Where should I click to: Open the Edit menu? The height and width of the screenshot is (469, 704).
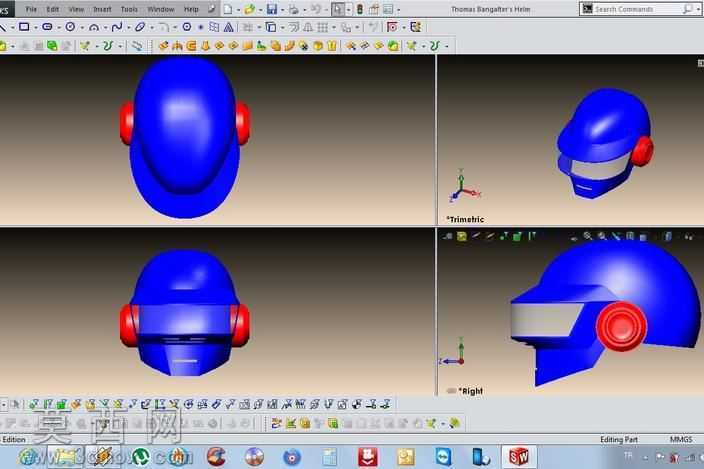click(53, 9)
